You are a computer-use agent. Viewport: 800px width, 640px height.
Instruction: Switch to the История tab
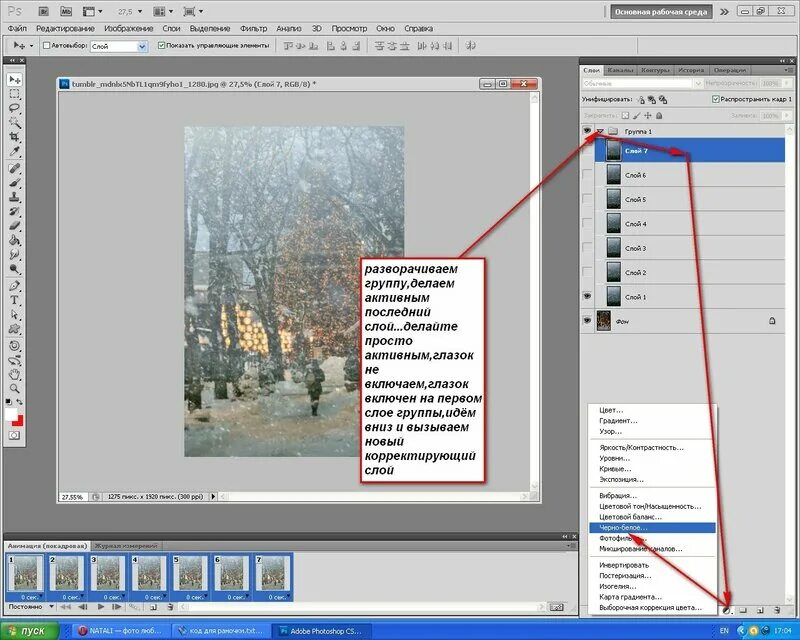coord(691,70)
